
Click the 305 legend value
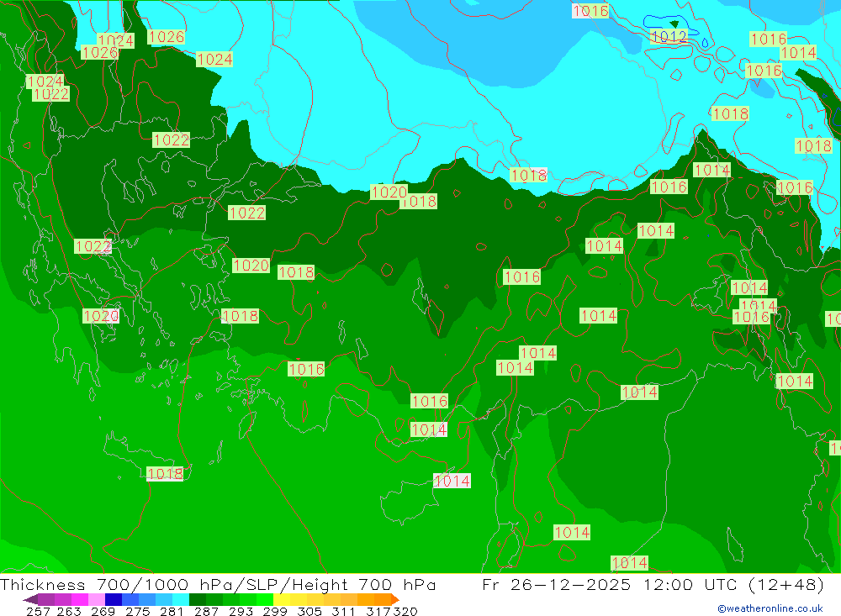point(309,611)
